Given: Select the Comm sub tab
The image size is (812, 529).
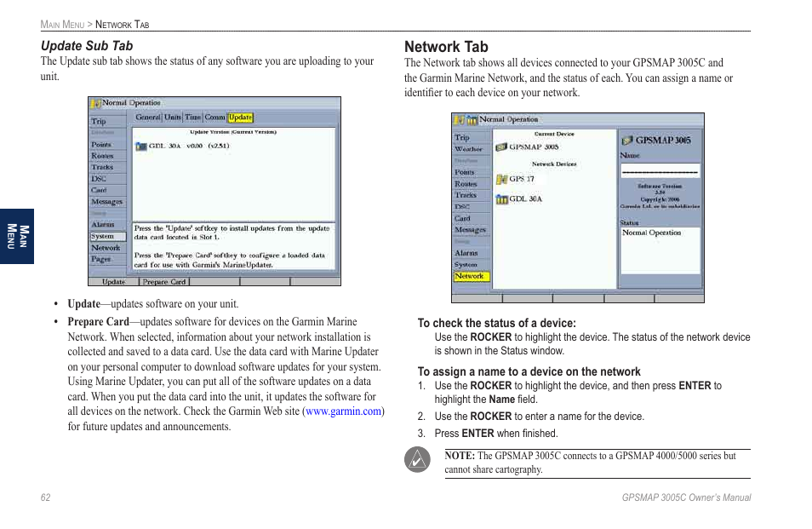Looking at the screenshot, I should (214, 118).
